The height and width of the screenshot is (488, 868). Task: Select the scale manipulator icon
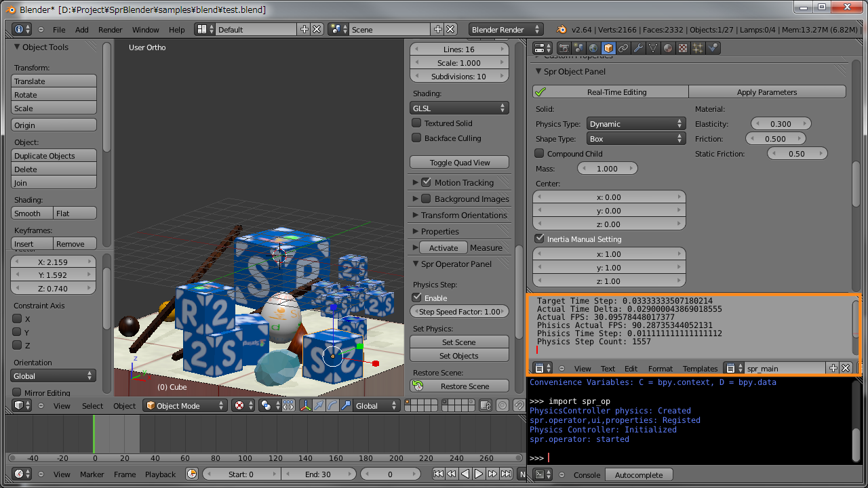pyautogui.click(x=346, y=405)
